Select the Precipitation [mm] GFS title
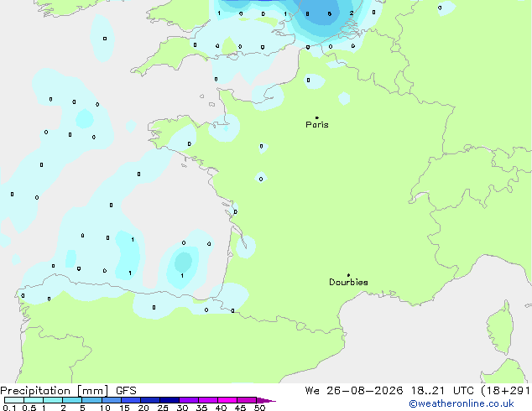This screenshot has height=411, width=532. pyautogui.click(x=69, y=391)
